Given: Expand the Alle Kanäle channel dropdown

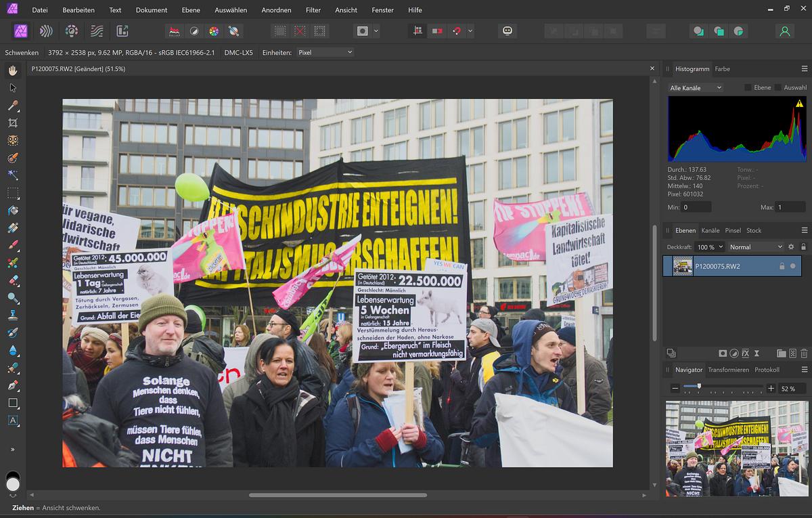Looking at the screenshot, I should click(x=695, y=88).
